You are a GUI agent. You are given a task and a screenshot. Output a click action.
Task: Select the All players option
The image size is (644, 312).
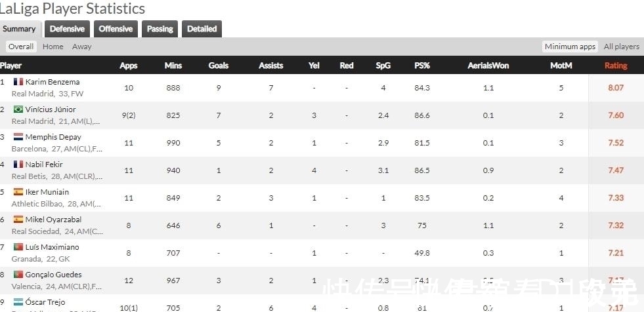[621, 47]
